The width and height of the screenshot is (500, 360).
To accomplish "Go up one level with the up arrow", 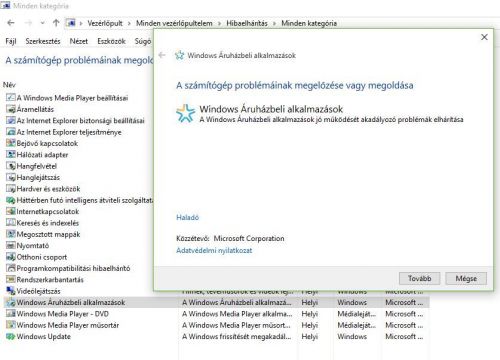I will [56, 23].
